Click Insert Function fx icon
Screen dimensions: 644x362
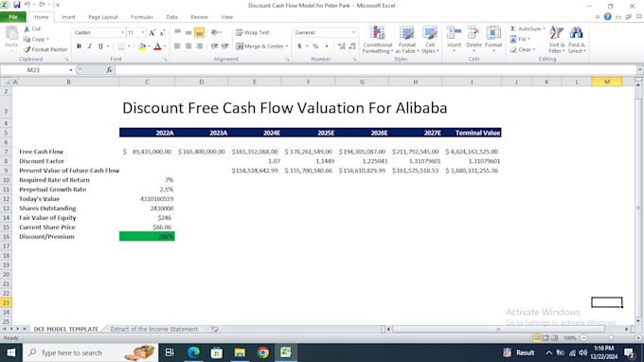[x=109, y=70]
